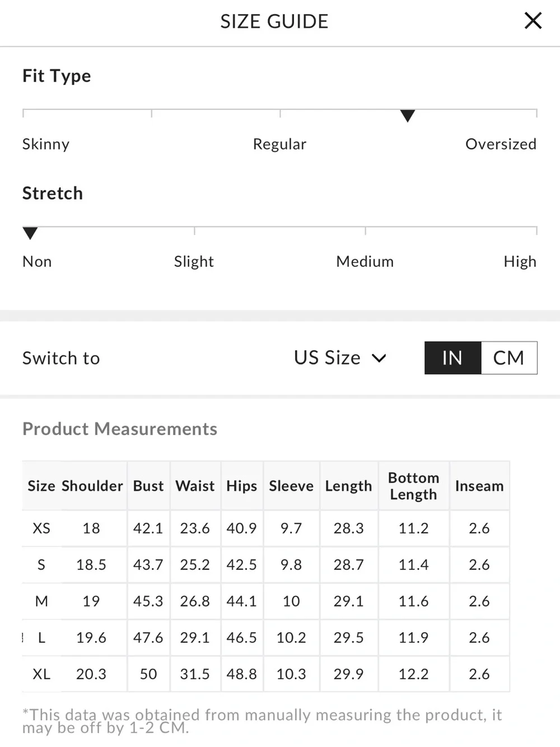
Task: Click the Slight stretch label
Action: point(194,261)
